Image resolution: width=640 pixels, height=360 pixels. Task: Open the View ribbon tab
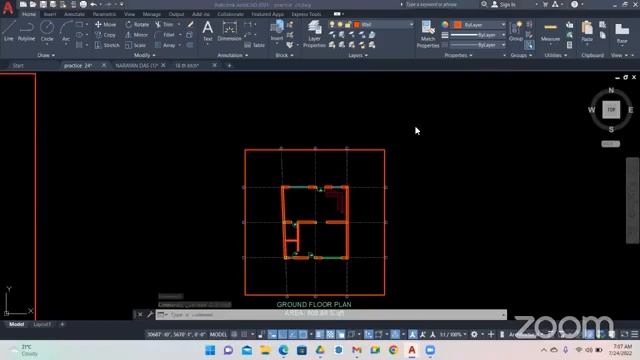tap(129, 14)
